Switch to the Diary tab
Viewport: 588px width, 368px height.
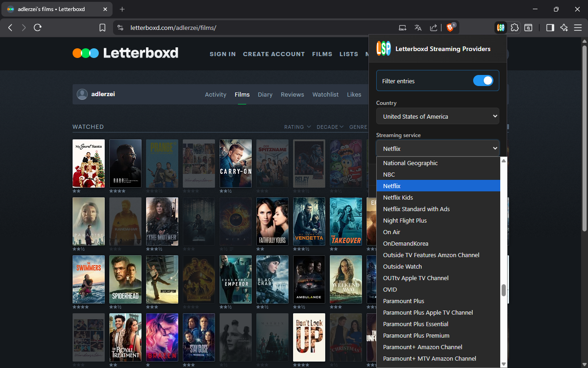(265, 94)
